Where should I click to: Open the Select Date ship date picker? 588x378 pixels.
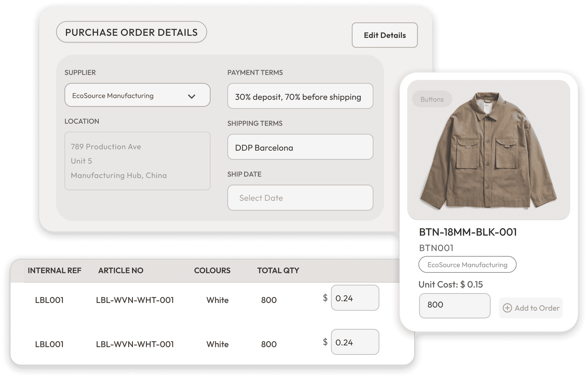(x=300, y=198)
